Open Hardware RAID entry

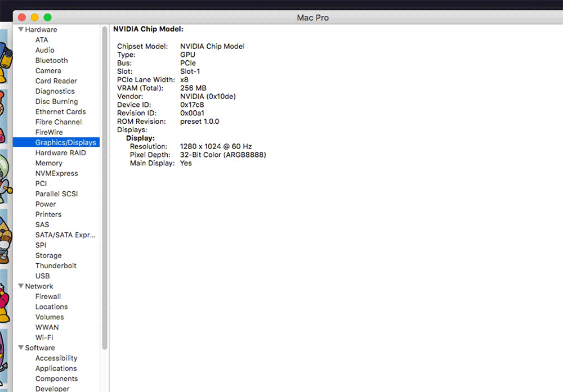tap(60, 153)
